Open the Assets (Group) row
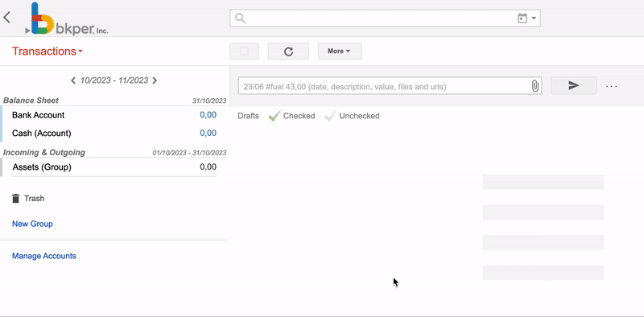This screenshot has height=317, width=644. (114, 167)
